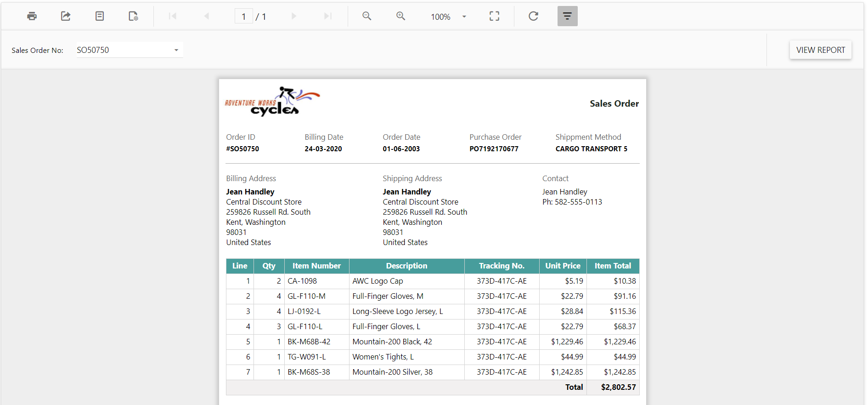This screenshot has width=868, height=405.
Task: Toggle the Print Layout view icon
Action: click(x=100, y=16)
